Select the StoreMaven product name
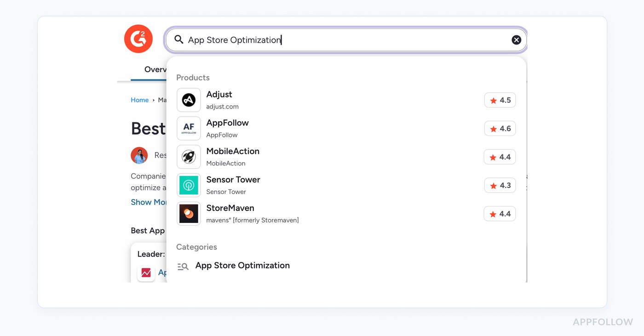The width and height of the screenshot is (644, 336). click(230, 208)
